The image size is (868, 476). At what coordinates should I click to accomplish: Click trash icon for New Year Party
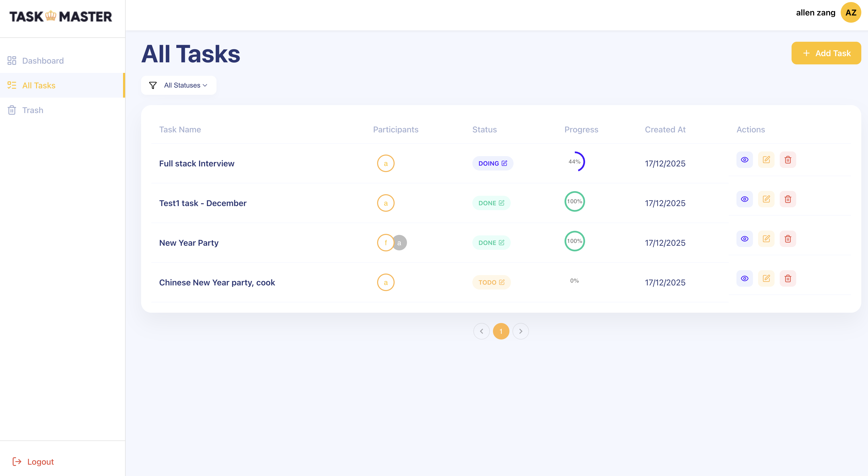tap(787, 239)
